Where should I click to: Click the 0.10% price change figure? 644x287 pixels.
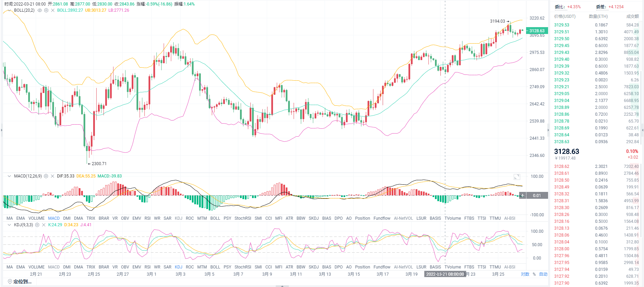[x=632, y=151]
